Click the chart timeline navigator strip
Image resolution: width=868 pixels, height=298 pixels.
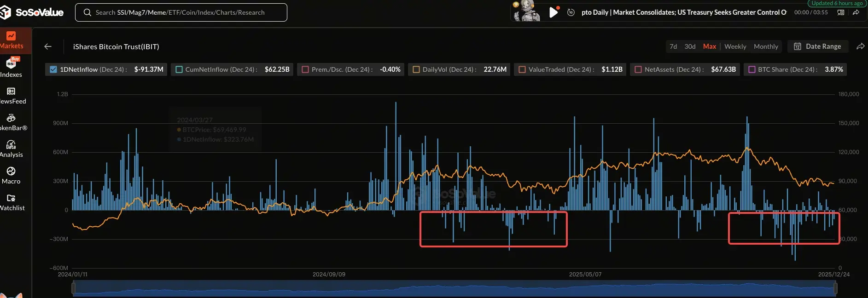click(x=454, y=288)
